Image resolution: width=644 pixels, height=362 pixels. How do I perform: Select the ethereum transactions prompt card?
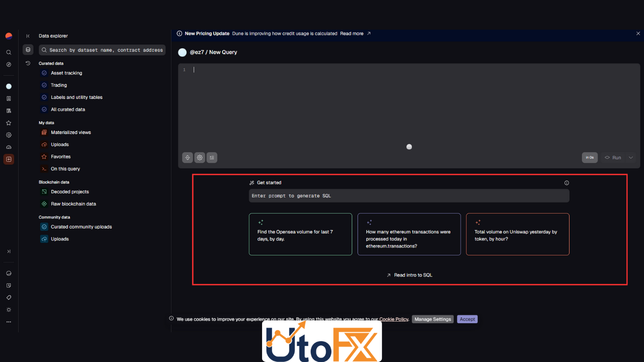(x=409, y=234)
